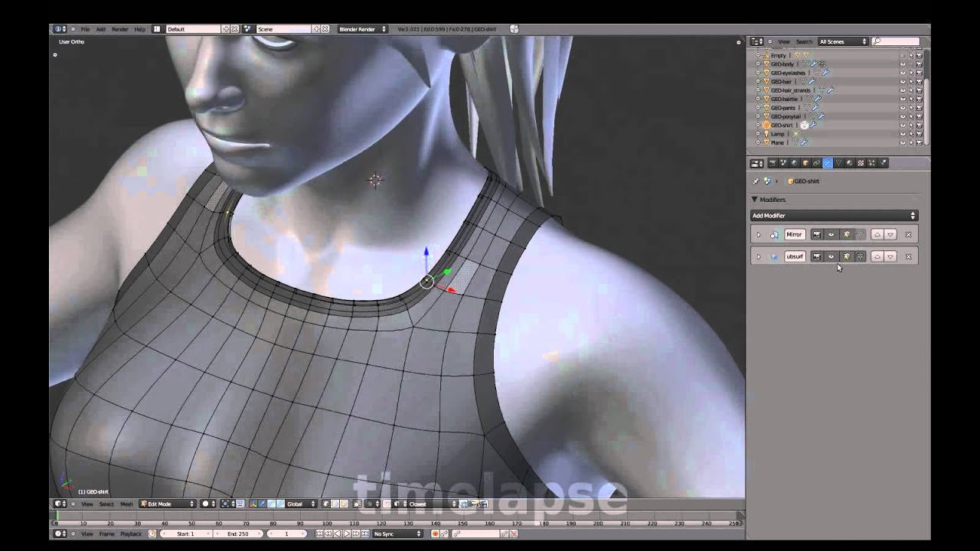980x551 pixels.
Task: Add a new scene
Action: click(x=316, y=29)
